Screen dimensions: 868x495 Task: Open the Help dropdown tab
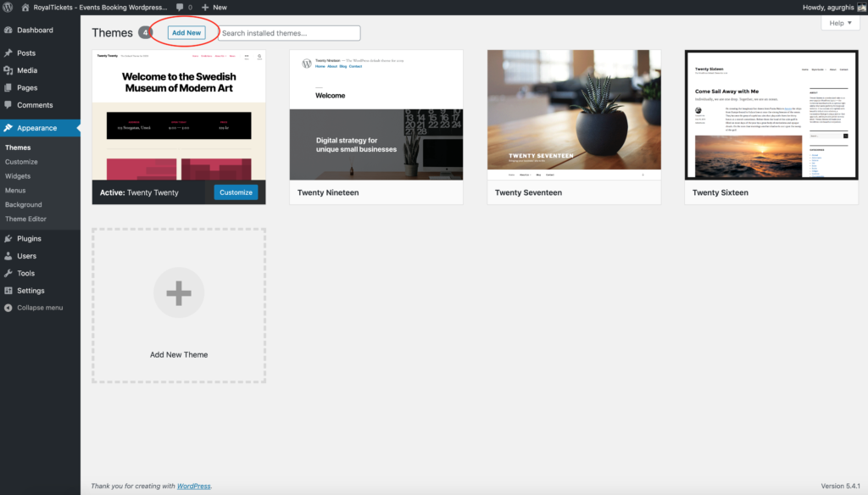tap(840, 23)
